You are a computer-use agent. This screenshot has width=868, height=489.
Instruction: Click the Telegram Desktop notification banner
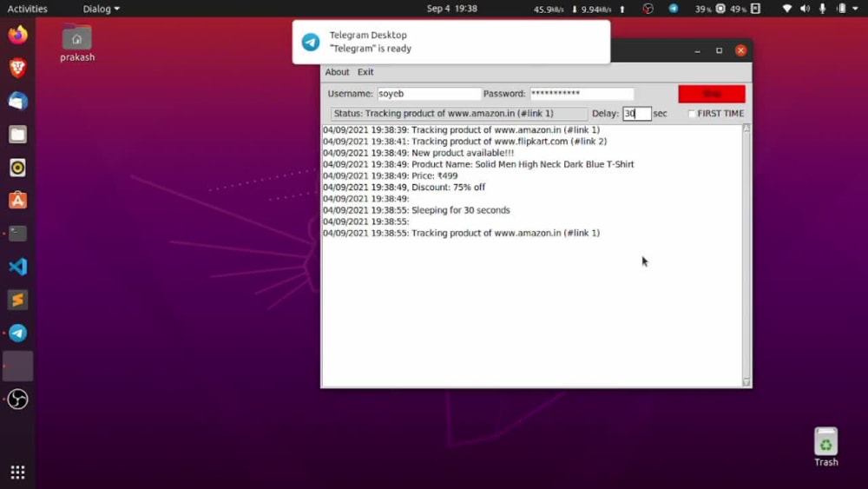[x=451, y=42]
